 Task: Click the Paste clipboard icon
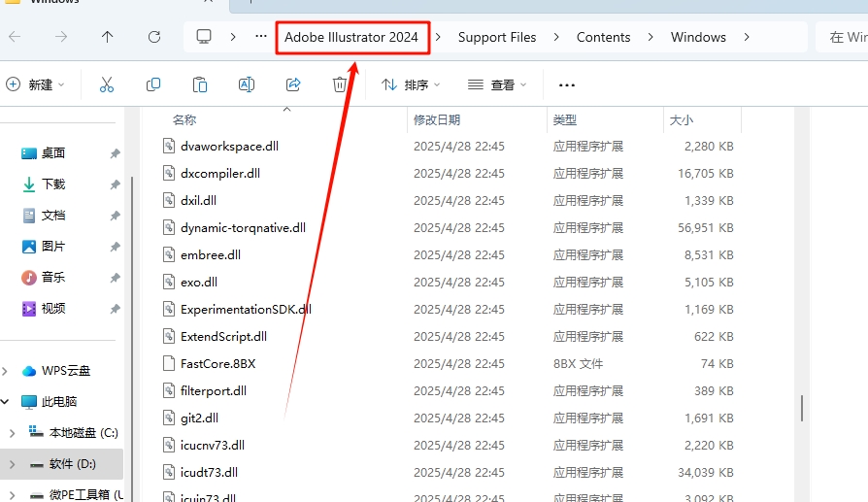(200, 84)
